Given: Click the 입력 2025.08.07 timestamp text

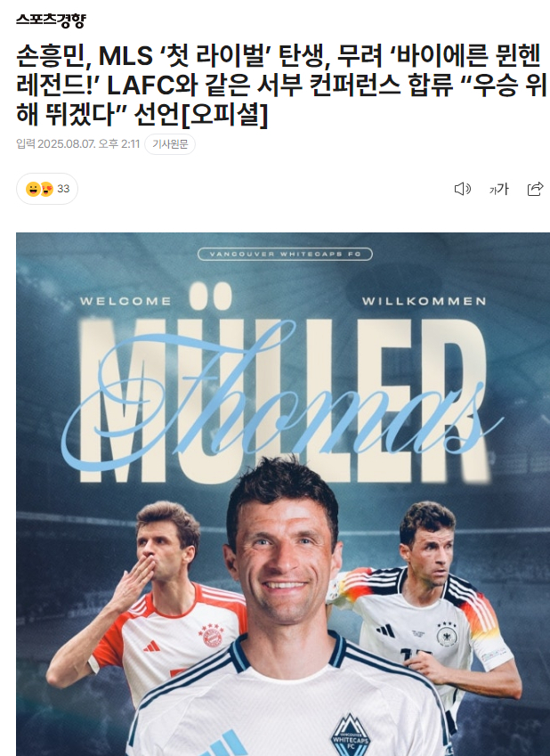Looking at the screenshot, I should pyautogui.click(x=78, y=144).
